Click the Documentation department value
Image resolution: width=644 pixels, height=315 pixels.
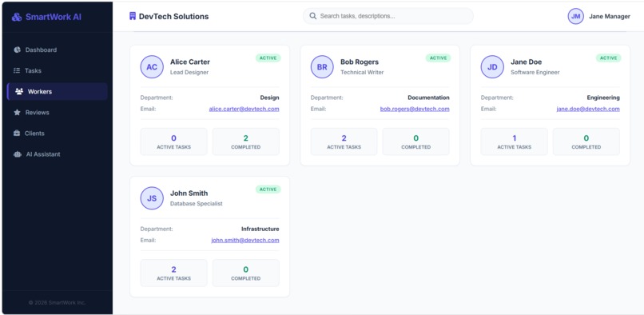coord(428,98)
